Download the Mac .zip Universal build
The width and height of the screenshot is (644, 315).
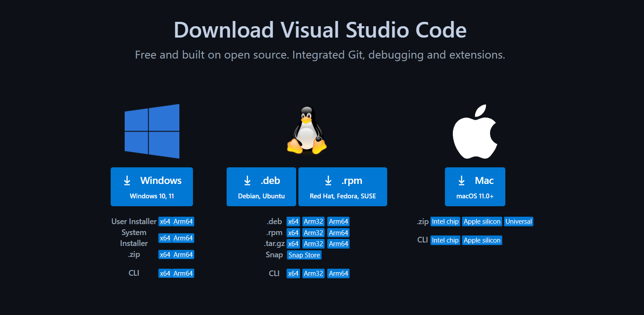pyautogui.click(x=519, y=222)
